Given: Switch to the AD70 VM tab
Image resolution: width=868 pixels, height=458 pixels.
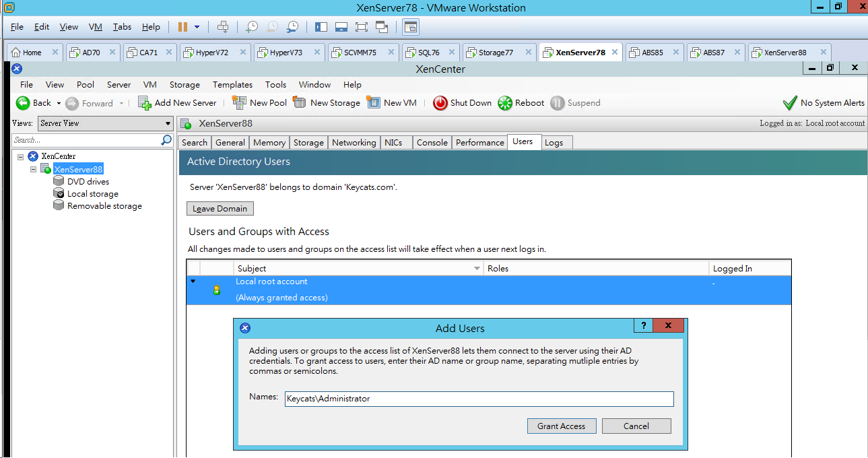Looking at the screenshot, I should pyautogui.click(x=92, y=53).
